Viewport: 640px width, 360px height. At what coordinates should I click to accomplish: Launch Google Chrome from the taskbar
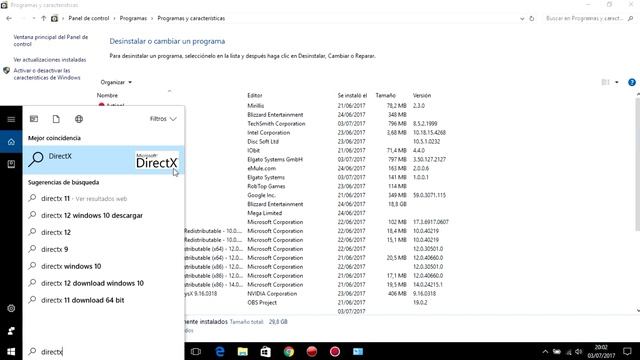pyautogui.click(x=289, y=351)
